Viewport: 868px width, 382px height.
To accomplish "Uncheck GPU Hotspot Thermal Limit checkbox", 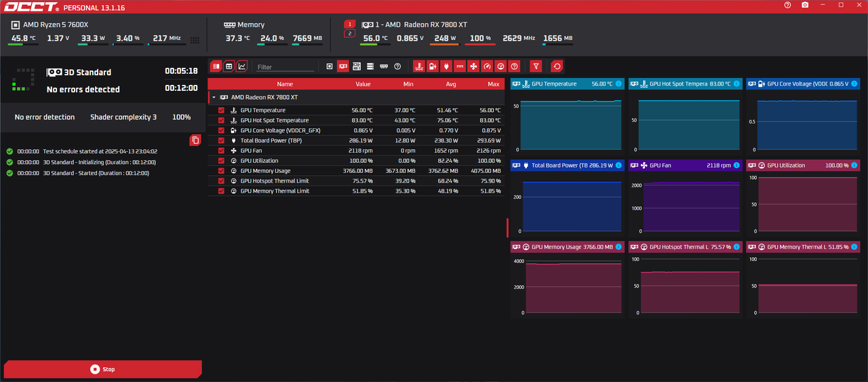I will [221, 181].
